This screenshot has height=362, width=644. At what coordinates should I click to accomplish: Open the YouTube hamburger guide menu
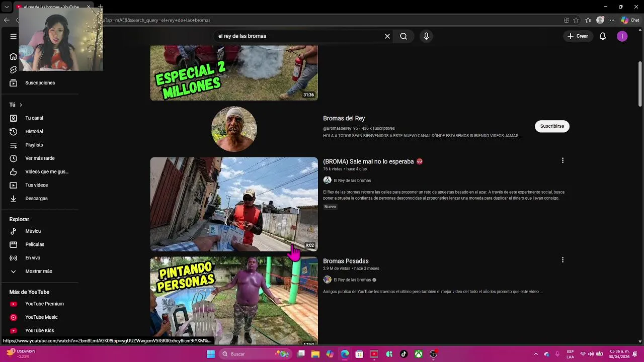(14, 36)
